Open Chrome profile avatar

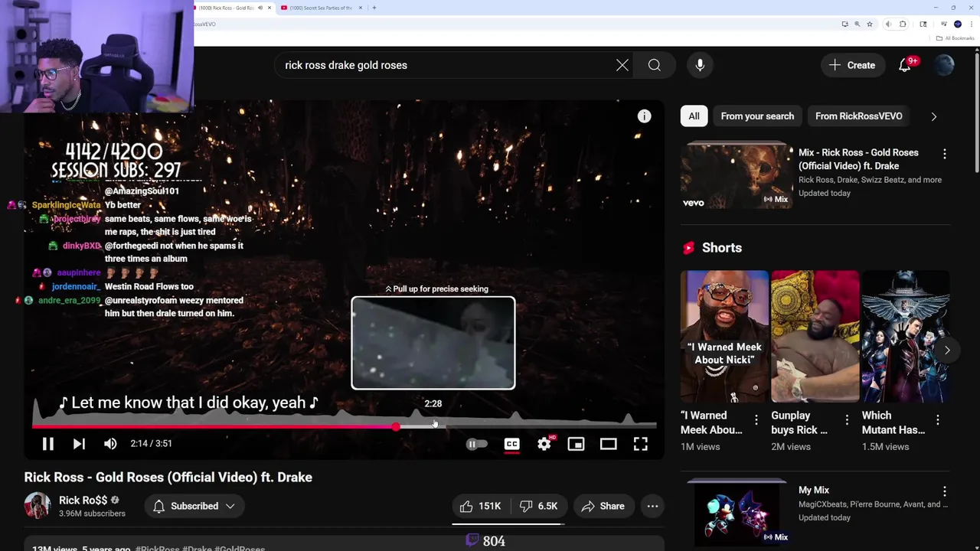[957, 24]
